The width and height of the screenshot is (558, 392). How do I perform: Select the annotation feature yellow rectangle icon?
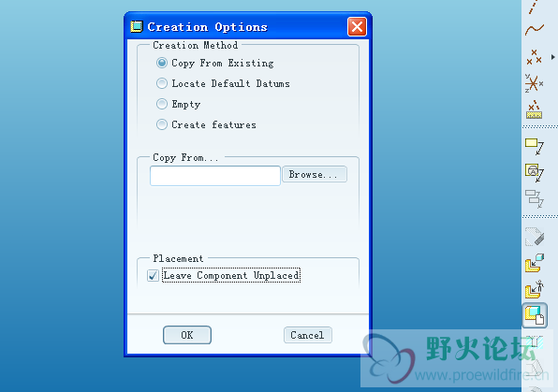535,146
